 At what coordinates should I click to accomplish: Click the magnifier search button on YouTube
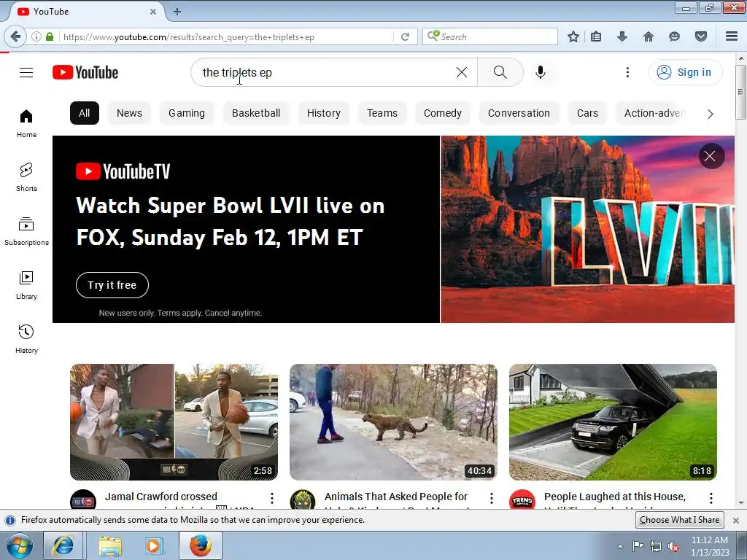pos(500,72)
